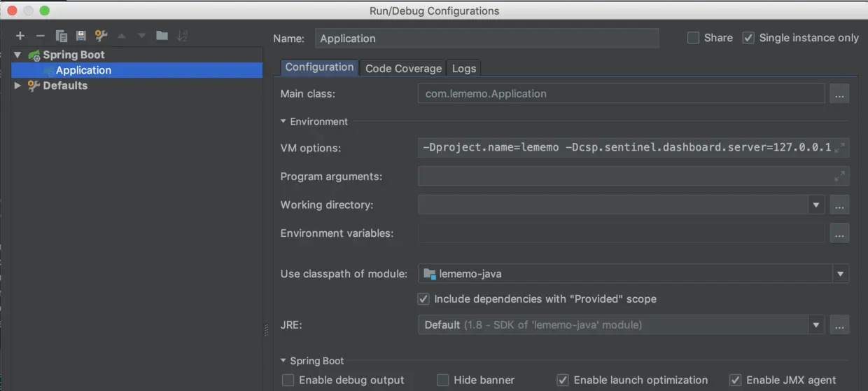Enable the Share checkbox
This screenshot has height=391, width=868.
pos(693,38)
